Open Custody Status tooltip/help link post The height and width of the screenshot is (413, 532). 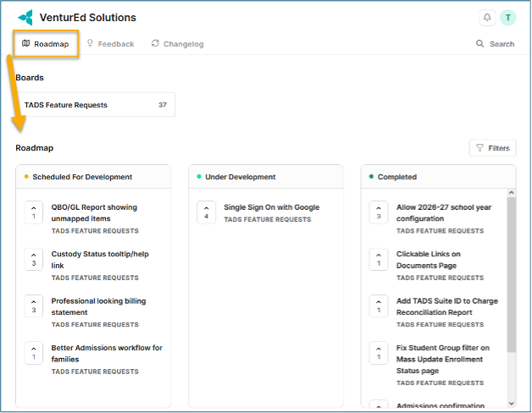(100, 260)
